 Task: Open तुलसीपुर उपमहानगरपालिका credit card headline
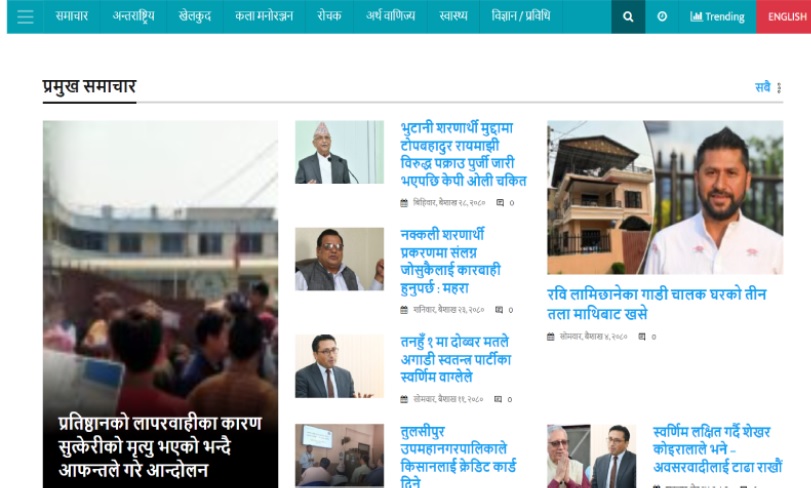[x=458, y=456]
